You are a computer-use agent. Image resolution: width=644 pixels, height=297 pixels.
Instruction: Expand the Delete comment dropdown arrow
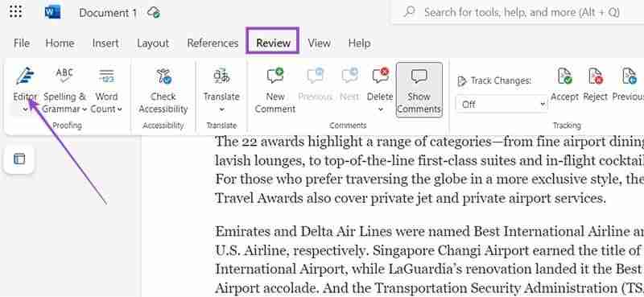click(x=380, y=109)
